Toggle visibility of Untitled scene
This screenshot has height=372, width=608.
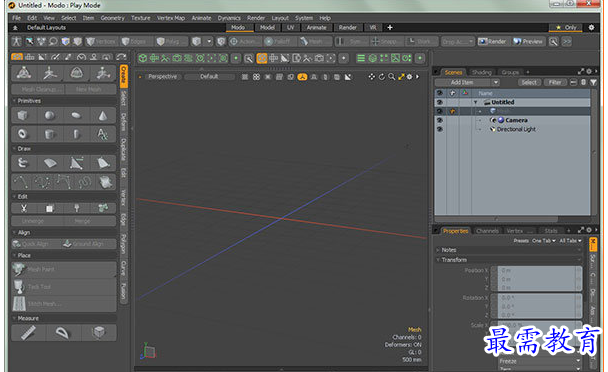[439, 102]
